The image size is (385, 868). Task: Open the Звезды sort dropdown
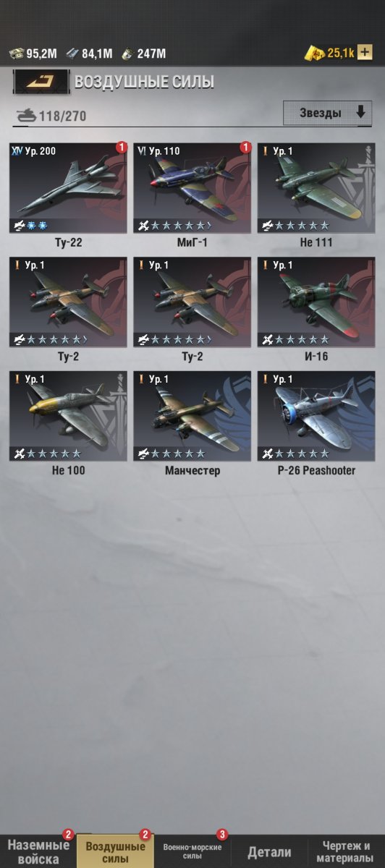tap(327, 113)
